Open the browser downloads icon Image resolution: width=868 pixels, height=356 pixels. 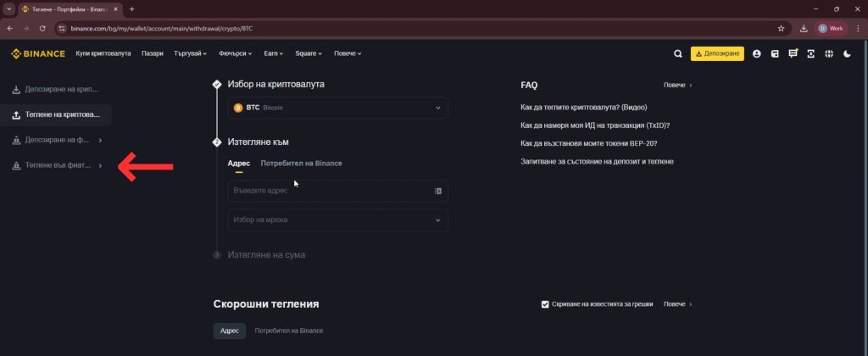[804, 28]
